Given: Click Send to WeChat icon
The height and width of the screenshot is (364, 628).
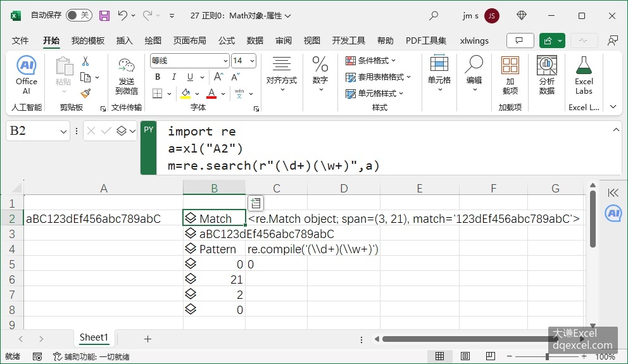Looking at the screenshot, I should [x=127, y=75].
